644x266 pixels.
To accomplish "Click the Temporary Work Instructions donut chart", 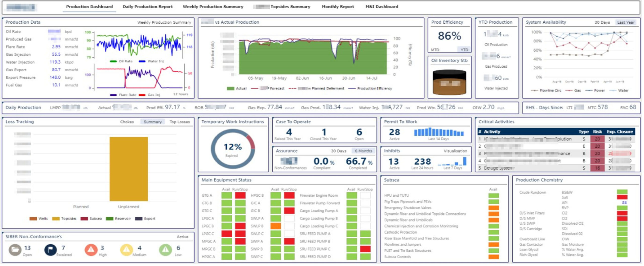I will tap(233, 149).
